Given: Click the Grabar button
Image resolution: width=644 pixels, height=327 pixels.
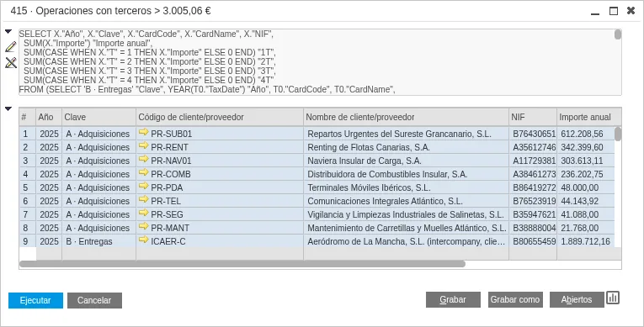Looking at the screenshot, I should (x=453, y=299).
